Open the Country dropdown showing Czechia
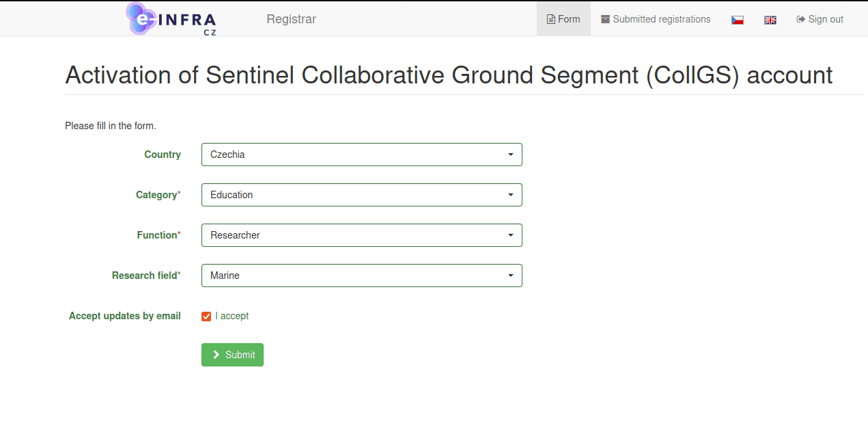Viewport: 868px width, 443px height. [361, 155]
